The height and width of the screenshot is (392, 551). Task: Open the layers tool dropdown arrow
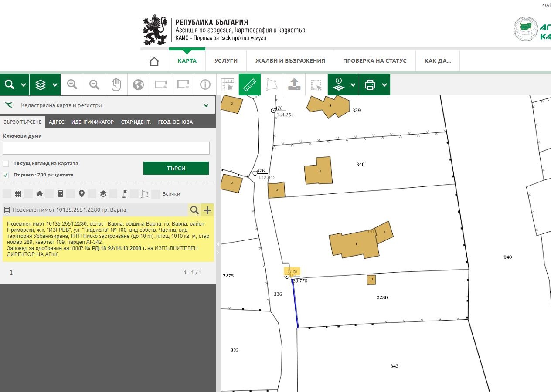(55, 85)
